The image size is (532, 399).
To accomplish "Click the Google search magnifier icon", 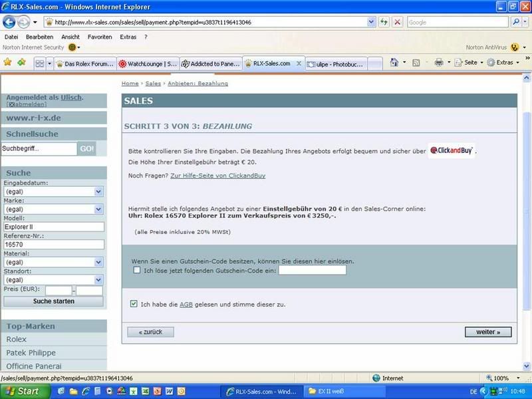I will tap(516, 23).
